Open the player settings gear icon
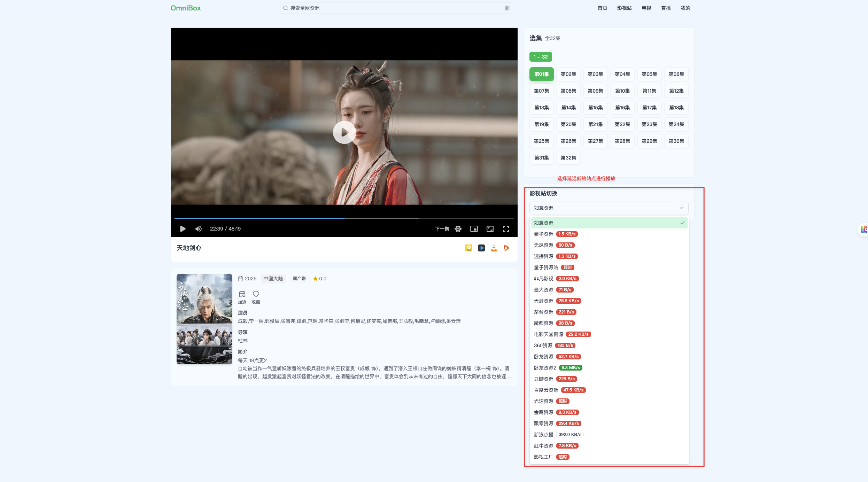Image resolution: width=868 pixels, height=482 pixels. pos(458,229)
